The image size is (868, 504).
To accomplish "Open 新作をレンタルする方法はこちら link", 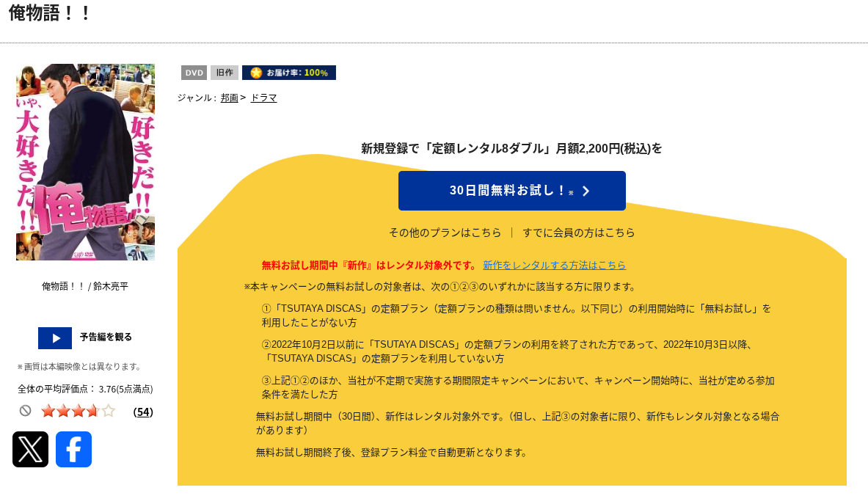I will 554,266.
